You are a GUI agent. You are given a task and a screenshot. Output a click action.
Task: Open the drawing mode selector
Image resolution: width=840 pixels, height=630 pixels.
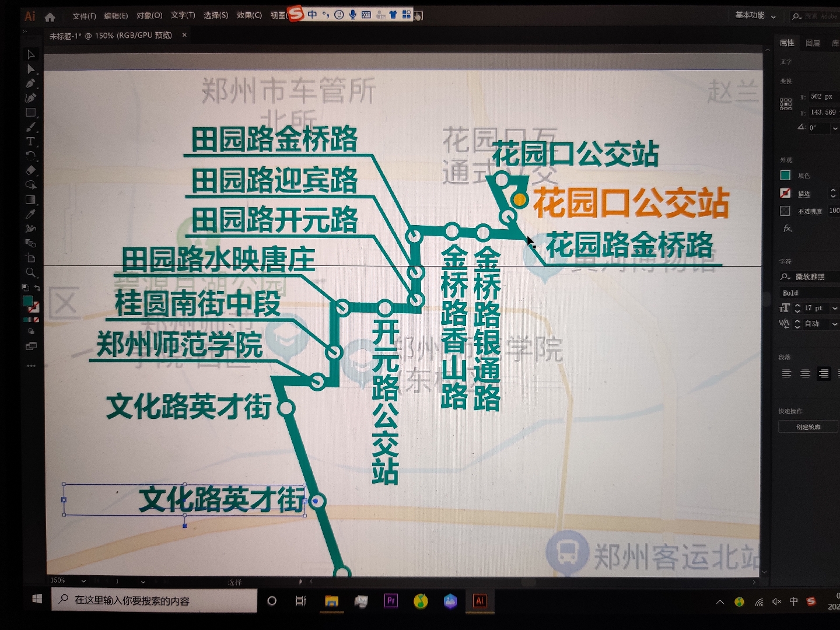point(31,331)
